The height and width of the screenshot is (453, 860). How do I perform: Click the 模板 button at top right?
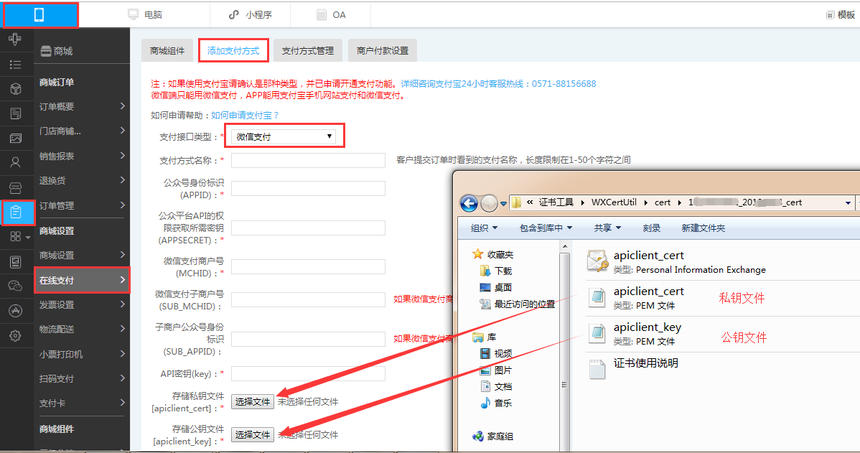tap(841, 15)
